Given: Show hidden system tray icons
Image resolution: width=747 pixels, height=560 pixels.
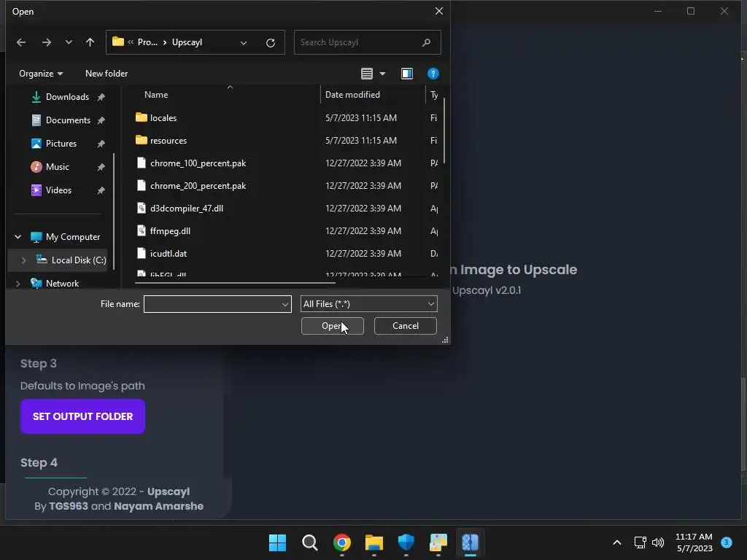Looking at the screenshot, I should pyautogui.click(x=617, y=542).
